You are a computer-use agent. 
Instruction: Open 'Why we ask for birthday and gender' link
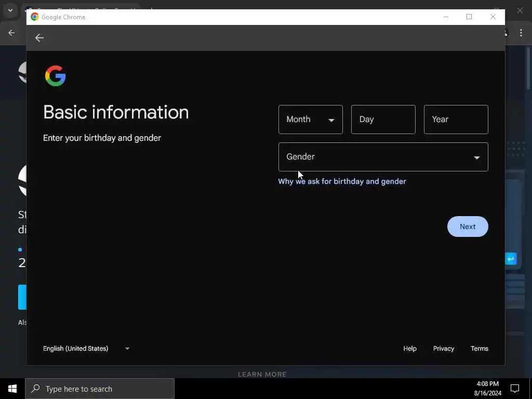tap(342, 181)
